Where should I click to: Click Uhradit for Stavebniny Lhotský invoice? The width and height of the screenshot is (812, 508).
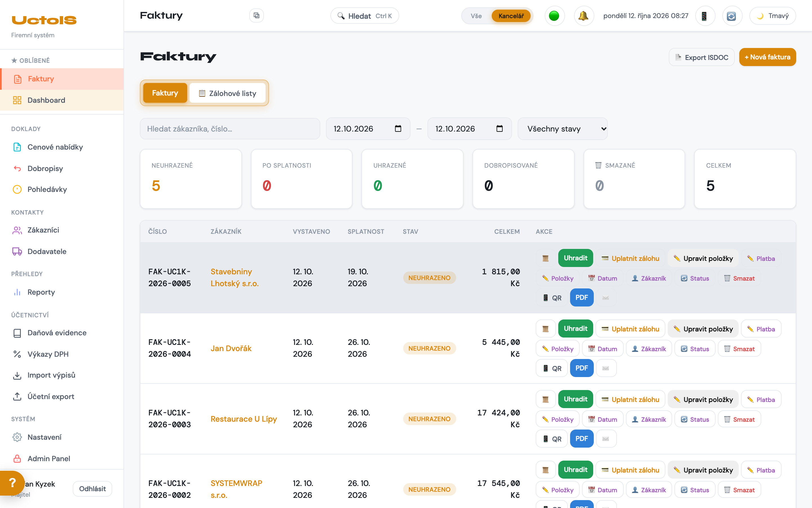[575, 258]
